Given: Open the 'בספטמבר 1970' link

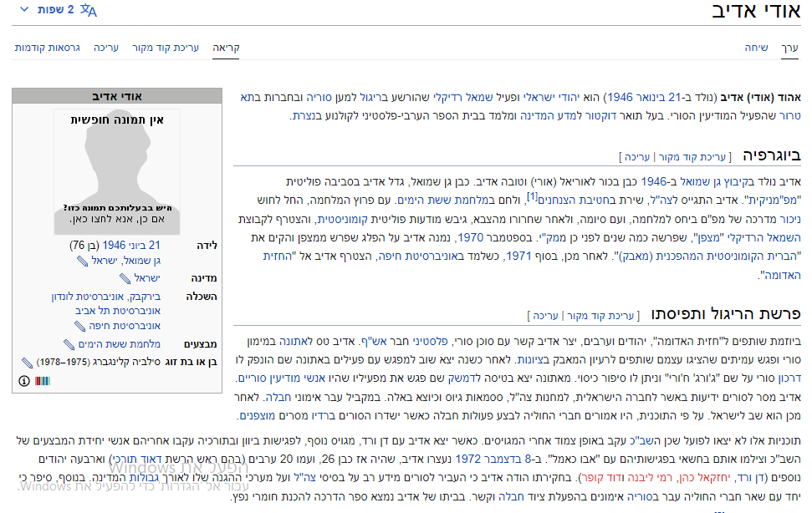Looking at the screenshot, I should coord(494,238).
